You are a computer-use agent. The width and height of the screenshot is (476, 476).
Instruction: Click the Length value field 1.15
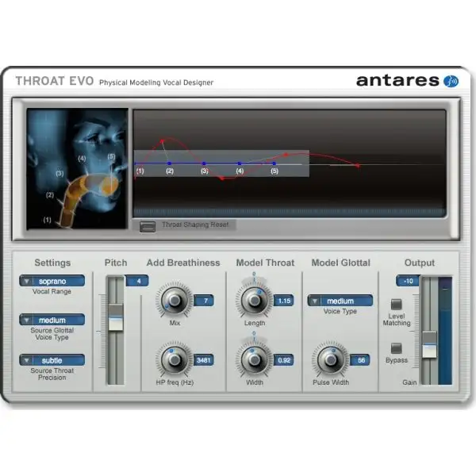(x=284, y=301)
